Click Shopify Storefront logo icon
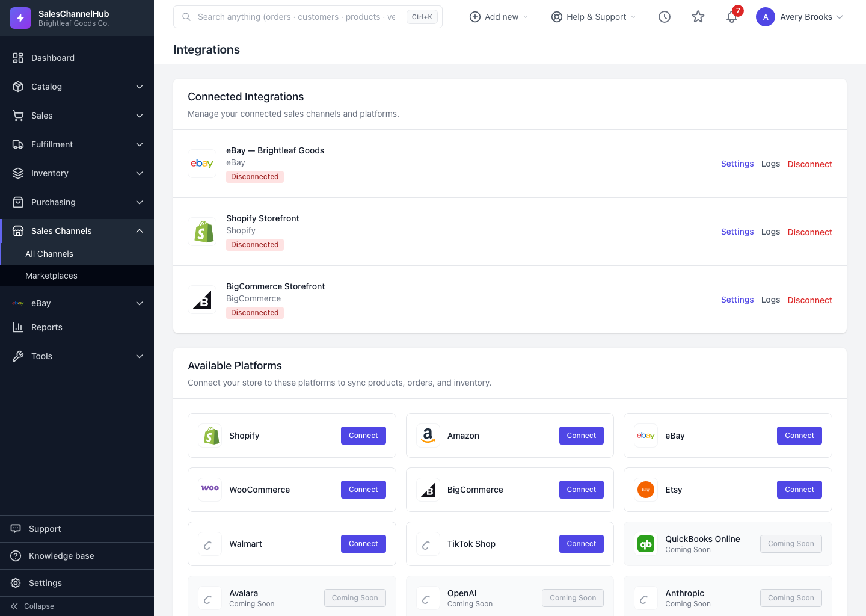Viewport: 866px width, 616px height. coord(202,232)
